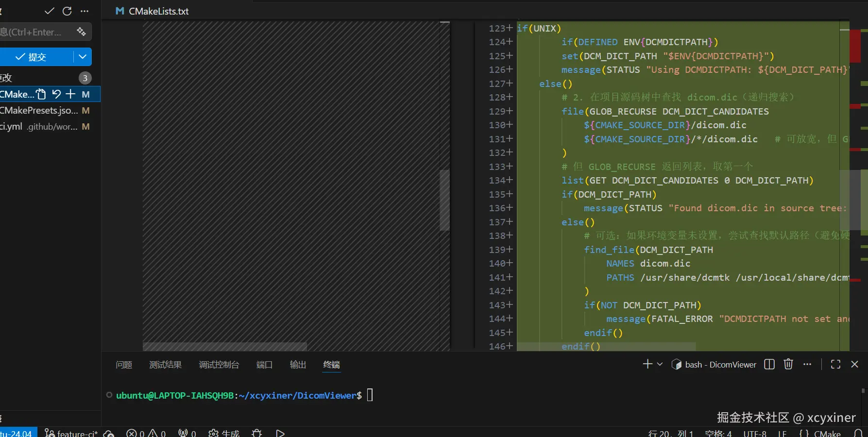The image size is (868, 437).
Task: Open the source control more actions menu
Action: tap(85, 11)
